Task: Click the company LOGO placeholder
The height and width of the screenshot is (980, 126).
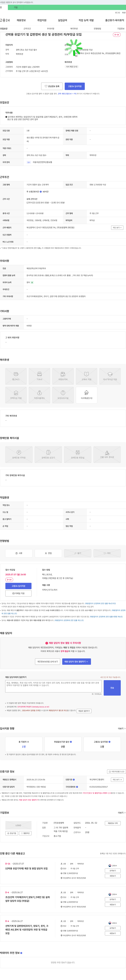Action: (x=18, y=825)
